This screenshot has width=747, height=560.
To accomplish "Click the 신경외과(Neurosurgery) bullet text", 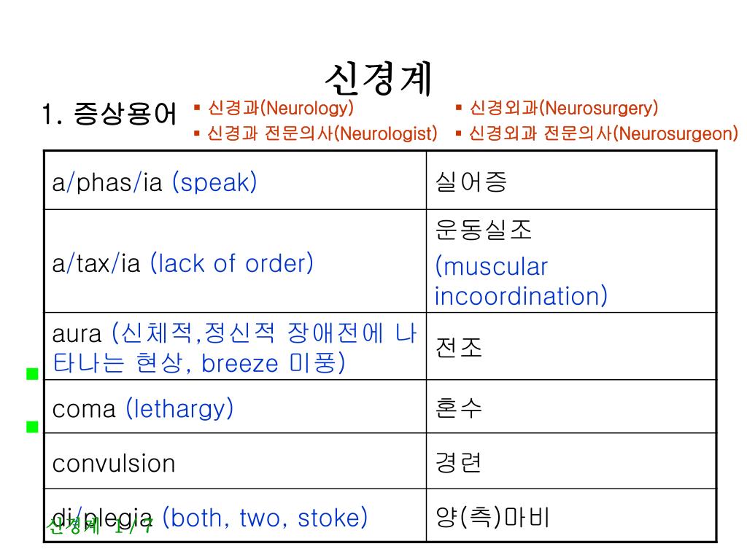I will [563, 109].
